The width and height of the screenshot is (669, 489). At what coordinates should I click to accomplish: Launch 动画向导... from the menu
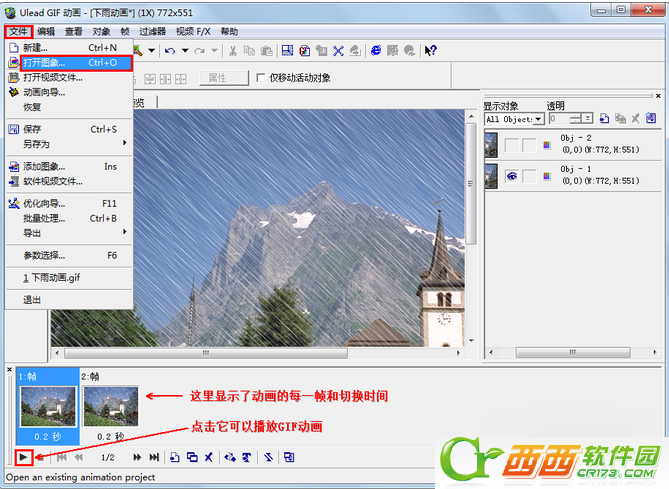click(x=69, y=92)
